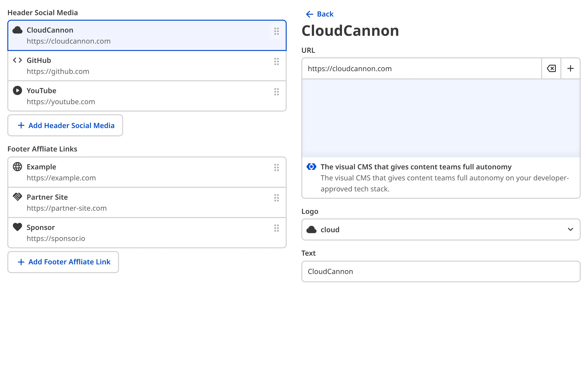This screenshot has height=380, width=588.
Task: Click the preview title about visual CMS
Action: pos(416,167)
